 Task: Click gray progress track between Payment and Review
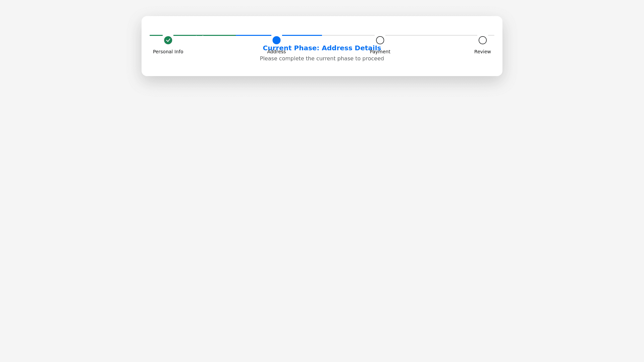click(431, 35)
